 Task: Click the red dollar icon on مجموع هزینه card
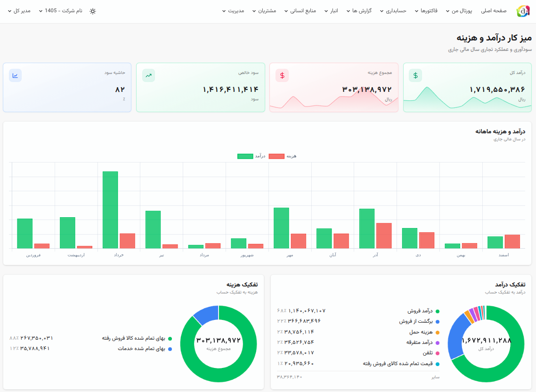(282, 75)
